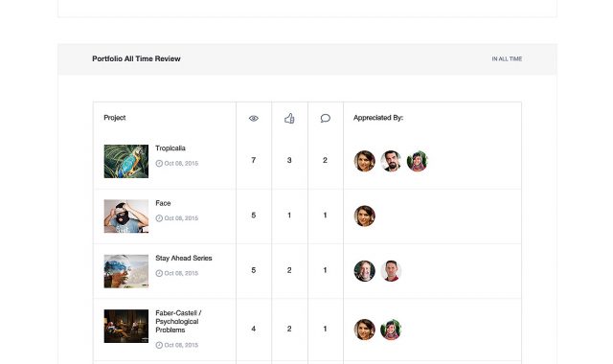Click Faber-Castell date Oct 08, 2015
Image resolution: width=613 pixels, height=364 pixels.
(x=181, y=345)
